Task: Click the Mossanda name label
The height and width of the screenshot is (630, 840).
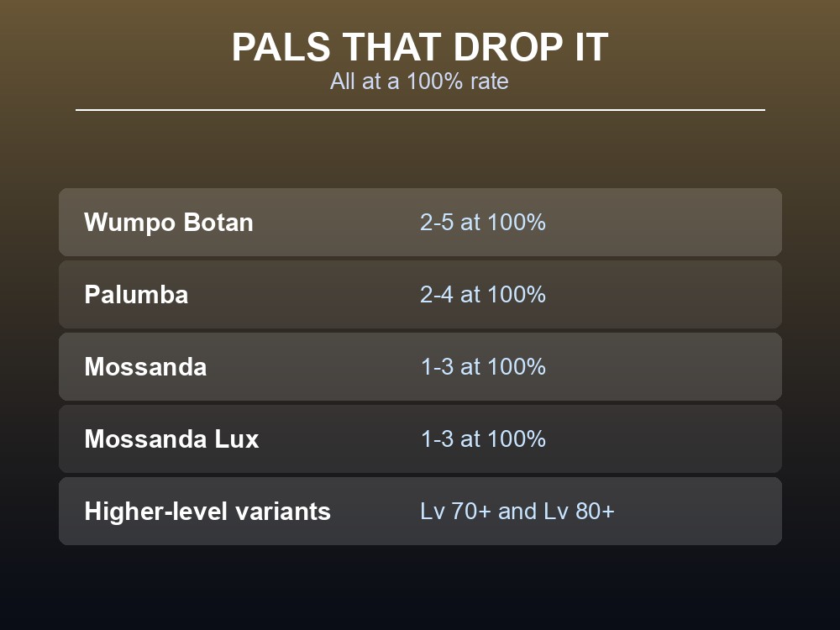Action: pos(145,367)
